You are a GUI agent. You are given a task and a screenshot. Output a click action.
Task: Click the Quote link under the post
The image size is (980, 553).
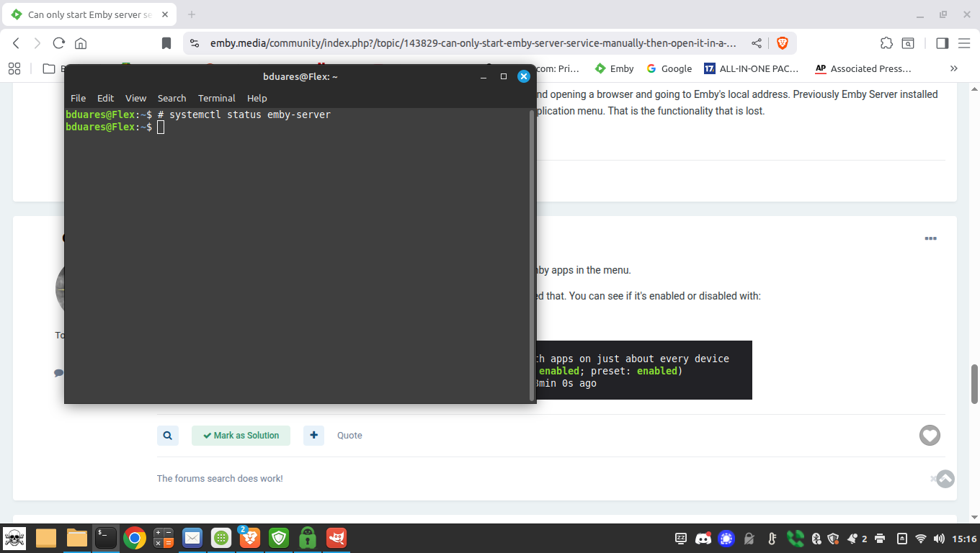[x=349, y=435]
